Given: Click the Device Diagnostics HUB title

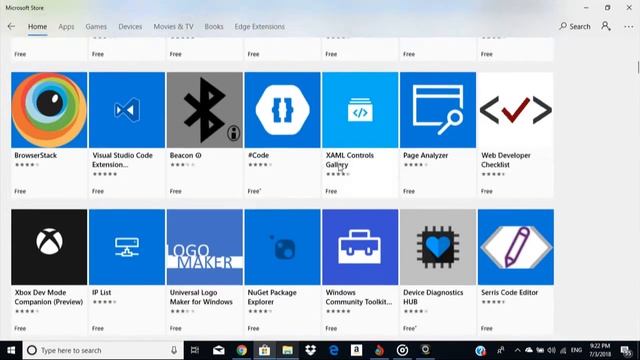Looking at the screenshot, I should pyautogui.click(x=433, y=297).
